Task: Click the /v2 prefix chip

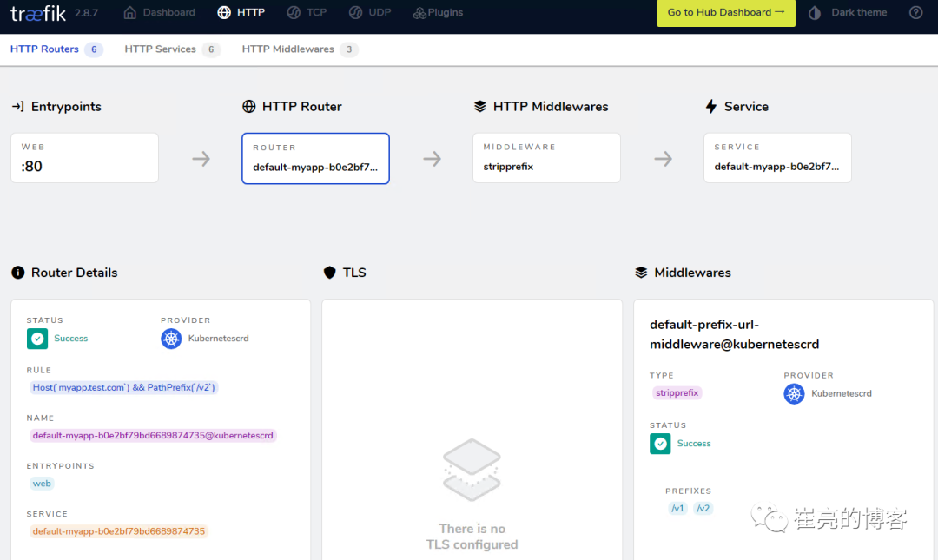Action: point(703,509)
